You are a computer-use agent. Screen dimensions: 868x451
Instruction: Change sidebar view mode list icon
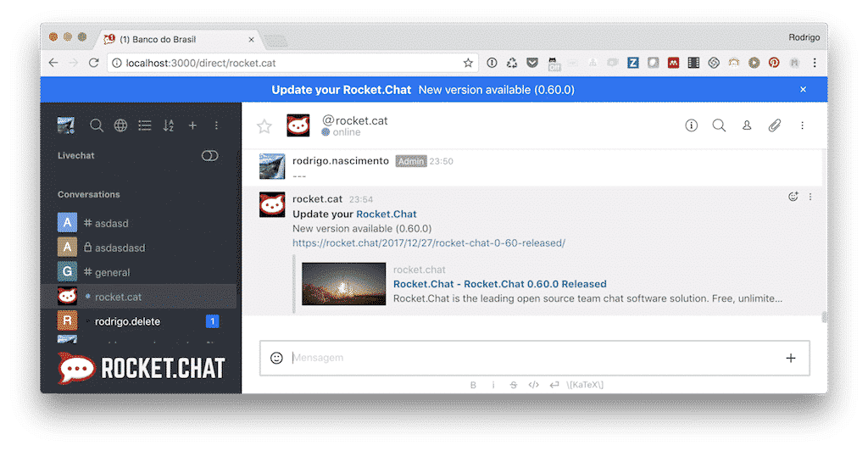[x=145, y=125]
